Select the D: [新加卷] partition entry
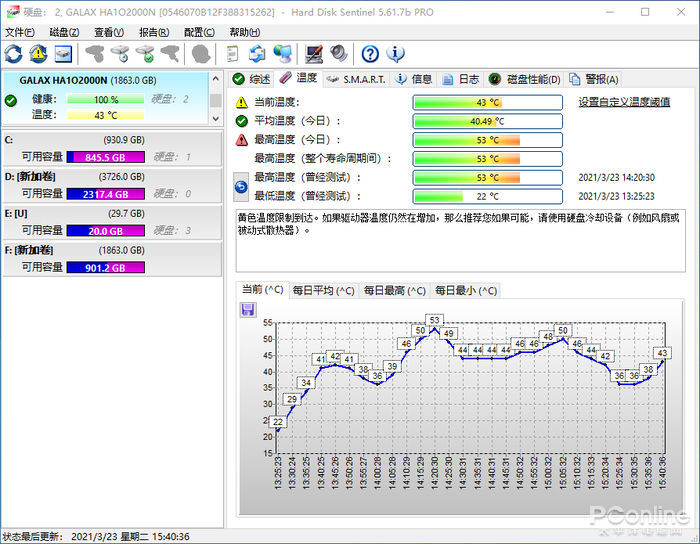The height and width of the screenshot is (544, 700). pos(112,185)
